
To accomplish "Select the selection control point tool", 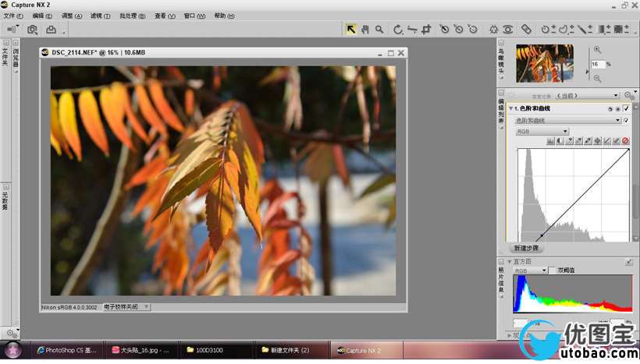I will coord(548,30).
